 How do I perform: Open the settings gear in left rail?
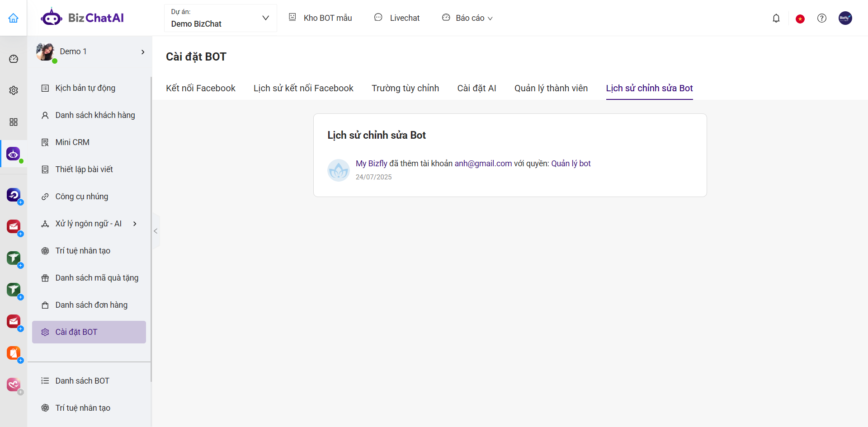[14, 90]
